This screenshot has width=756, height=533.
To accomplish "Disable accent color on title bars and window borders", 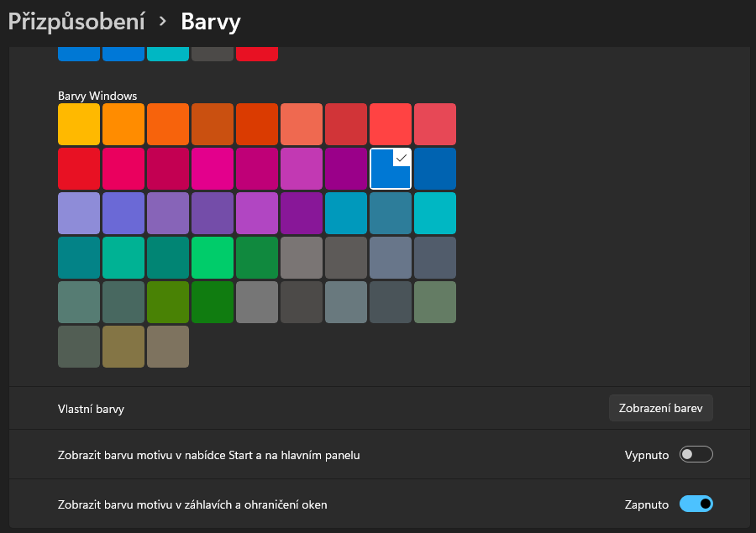I will (x=696, y=504).
